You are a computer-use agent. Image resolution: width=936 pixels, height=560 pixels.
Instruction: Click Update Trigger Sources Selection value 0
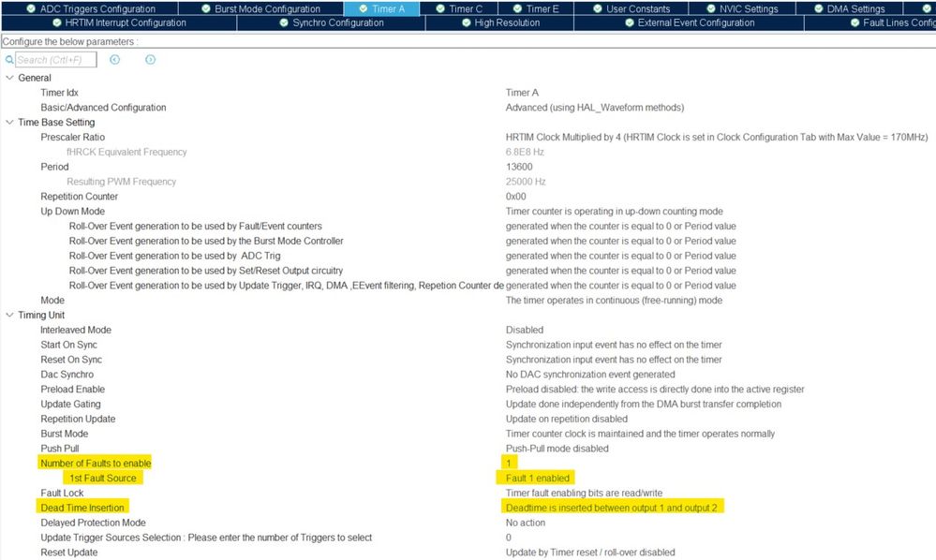click(509, 538)
